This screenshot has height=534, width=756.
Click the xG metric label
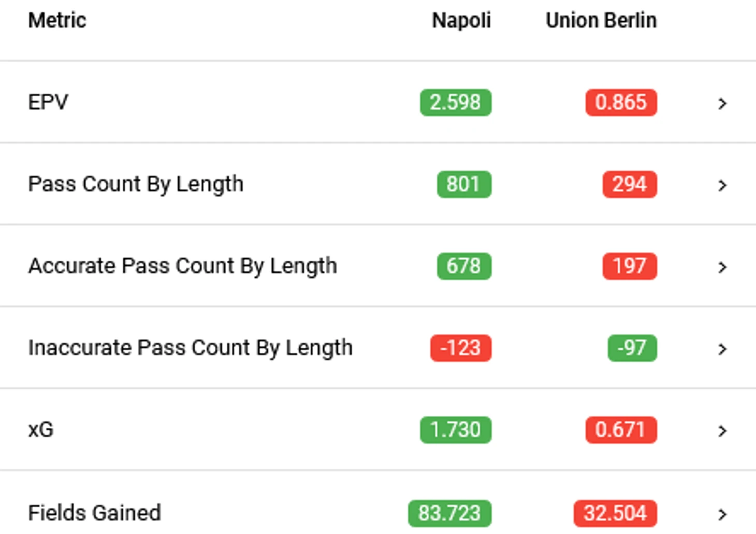point(41,430)
